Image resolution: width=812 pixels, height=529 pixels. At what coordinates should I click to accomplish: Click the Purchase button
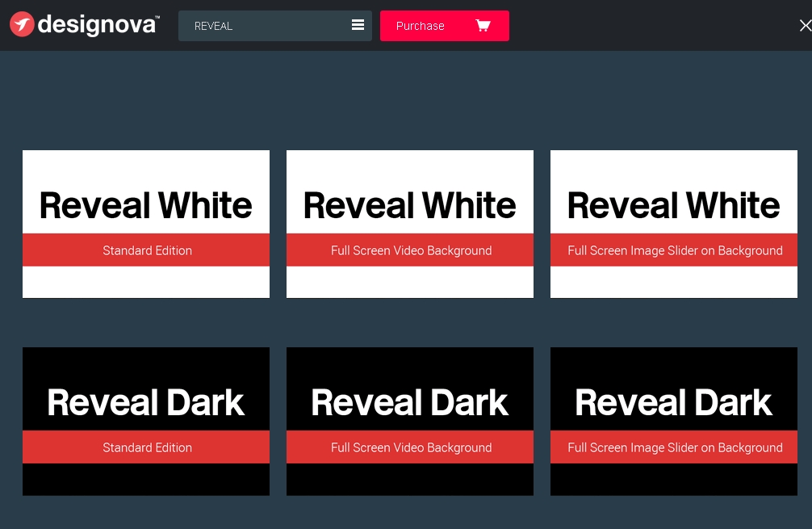421,26
